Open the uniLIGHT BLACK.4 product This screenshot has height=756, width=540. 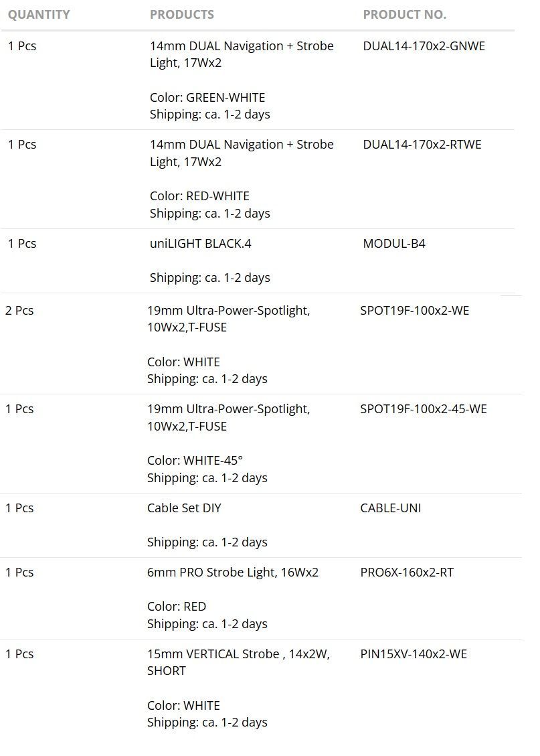point(200,244)
